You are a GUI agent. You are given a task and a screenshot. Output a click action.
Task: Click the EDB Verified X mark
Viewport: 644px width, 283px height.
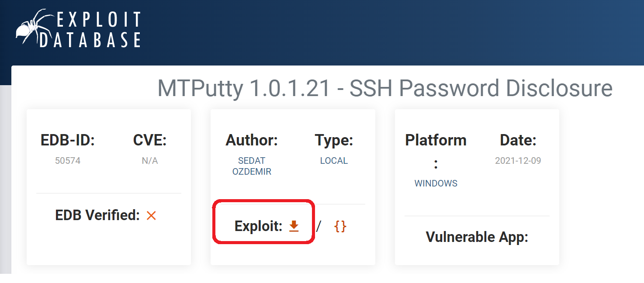(151, 215)
